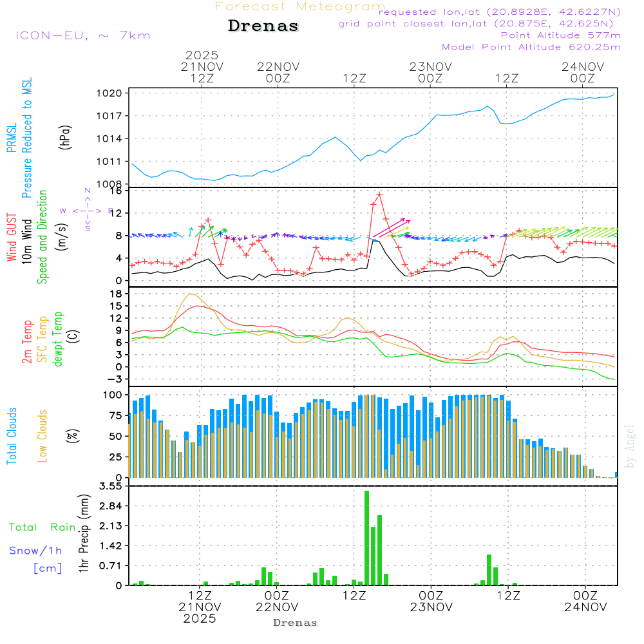Image resolution: width=644 pixels, height=644 pixels.
Task: Select the Forecast Meteogram heading
Action: click(300, 6)
